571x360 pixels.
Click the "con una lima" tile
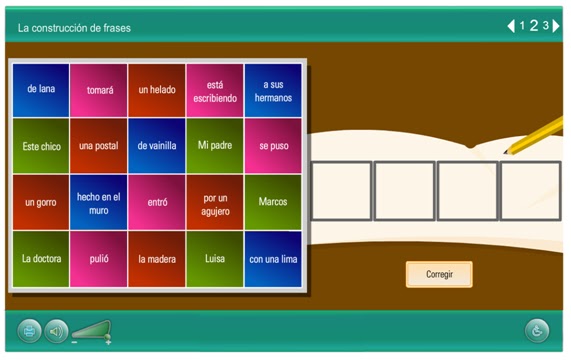click(273, 259)
